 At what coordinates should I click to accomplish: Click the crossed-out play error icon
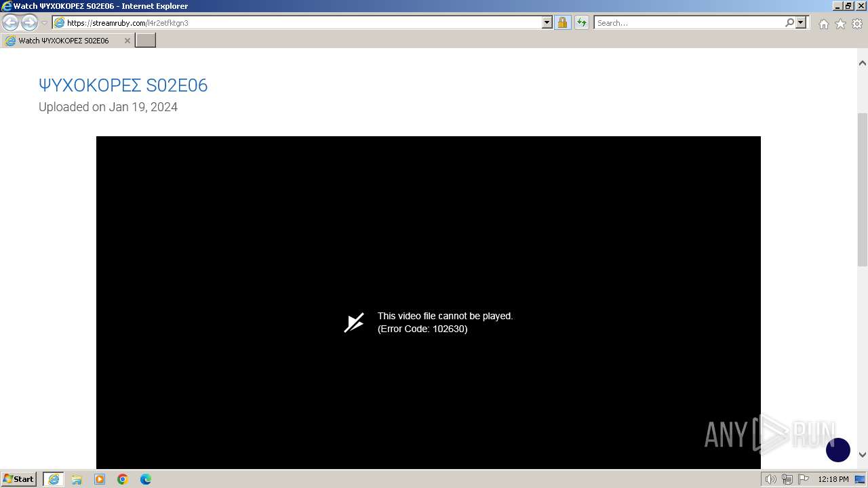click(x=354, y=323)
